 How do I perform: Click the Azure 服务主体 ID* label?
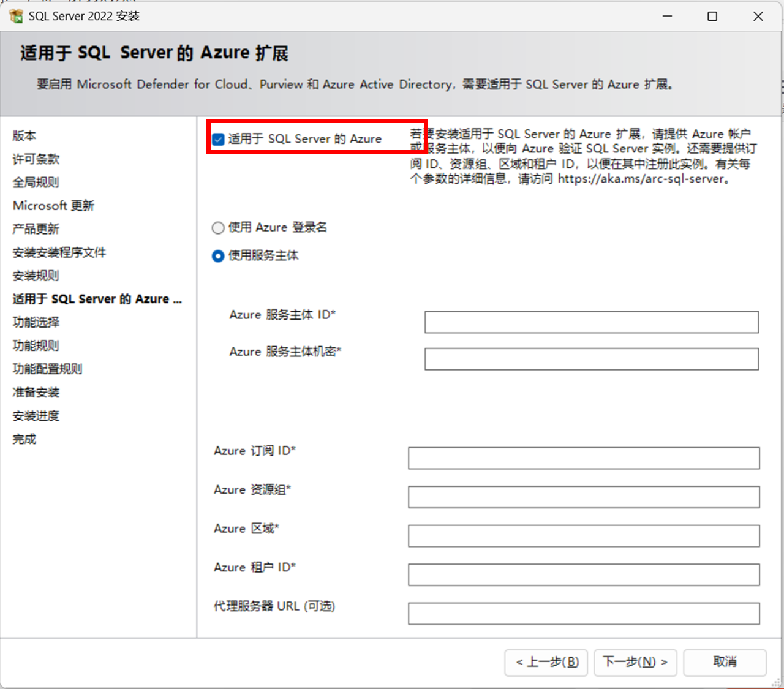[x=282, y=315]
